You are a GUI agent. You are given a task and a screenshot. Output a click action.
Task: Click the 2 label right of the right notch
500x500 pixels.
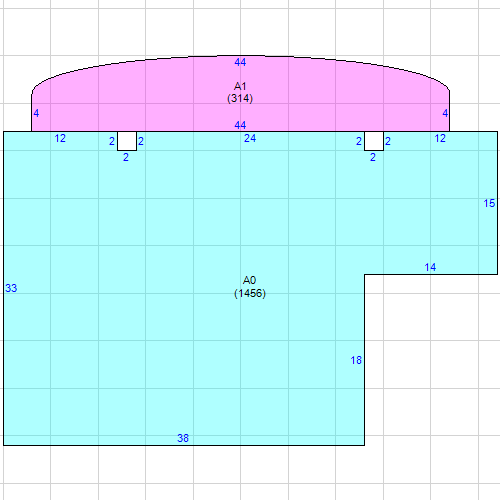(x=388, y=141)
